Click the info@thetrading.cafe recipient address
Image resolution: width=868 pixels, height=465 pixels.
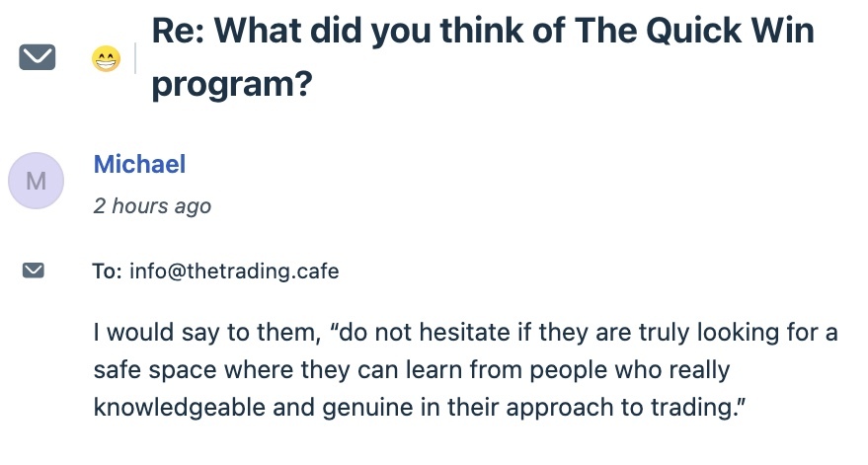point(234,271)
